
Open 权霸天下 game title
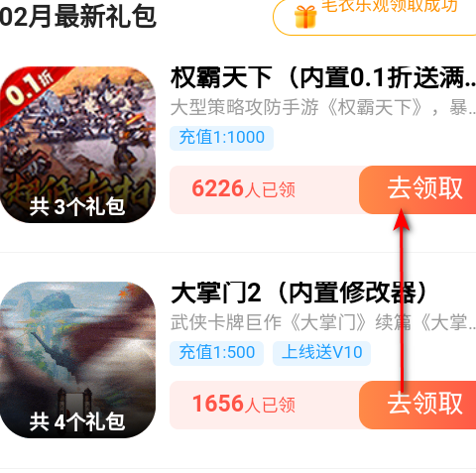[323, 78]
